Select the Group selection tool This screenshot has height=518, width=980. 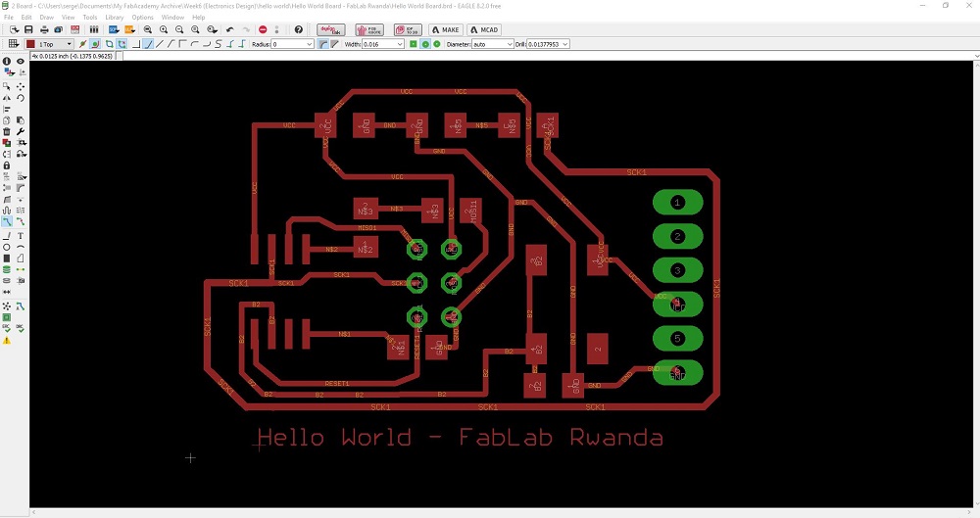pos(7,86)
